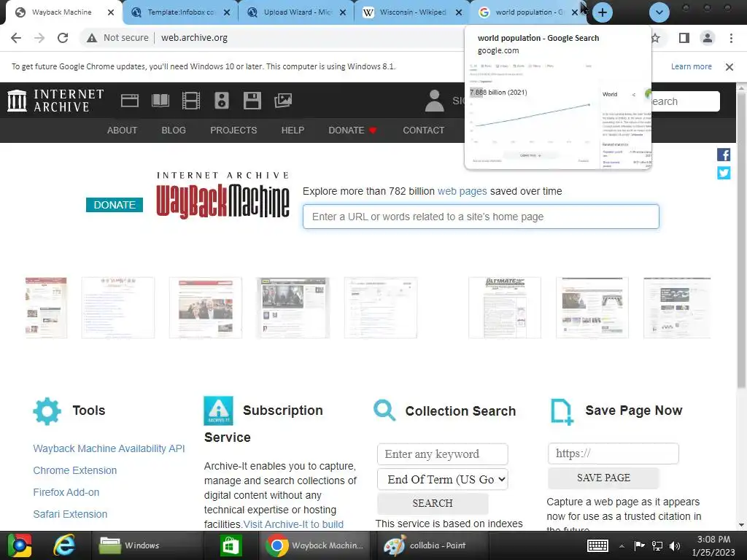
Task: Open the ABOUT menu item
Action: pos(122,130)
